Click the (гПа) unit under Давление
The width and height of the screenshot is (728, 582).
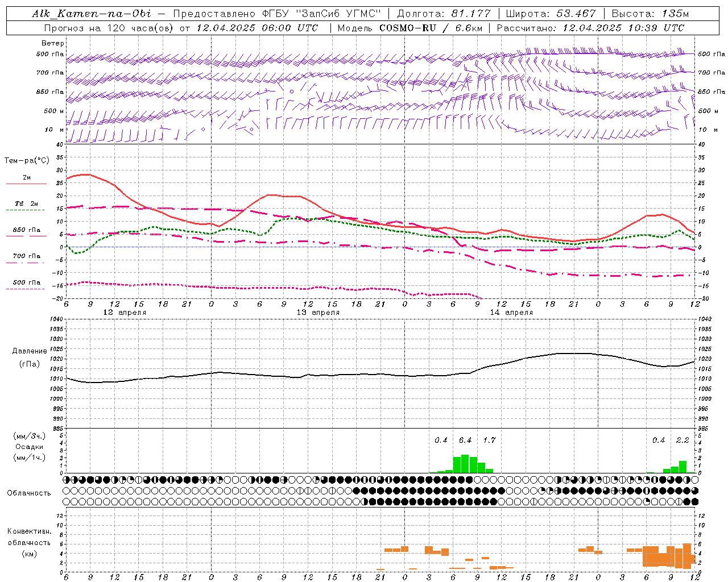[30, 364]
